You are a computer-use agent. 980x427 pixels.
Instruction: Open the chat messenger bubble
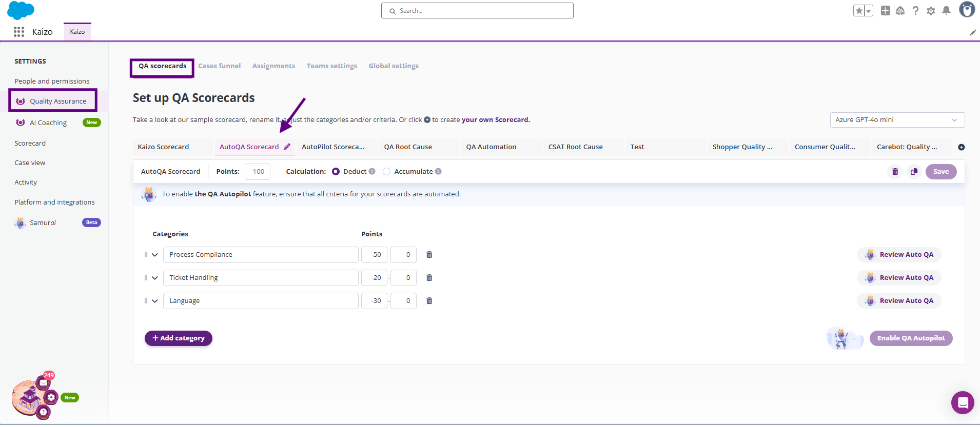click(963, 402)
